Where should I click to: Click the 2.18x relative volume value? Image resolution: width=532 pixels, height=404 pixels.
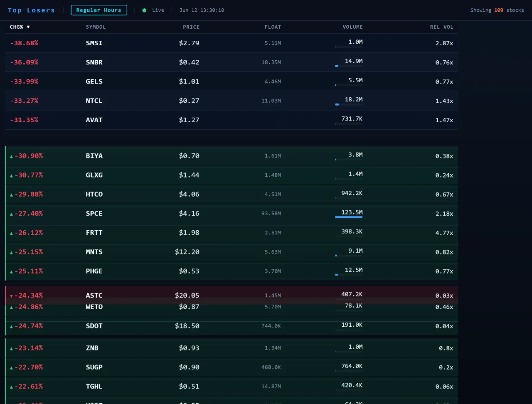444,214
